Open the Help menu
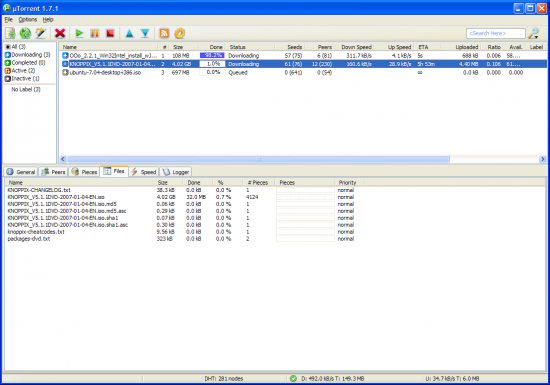 coord(48,19)
